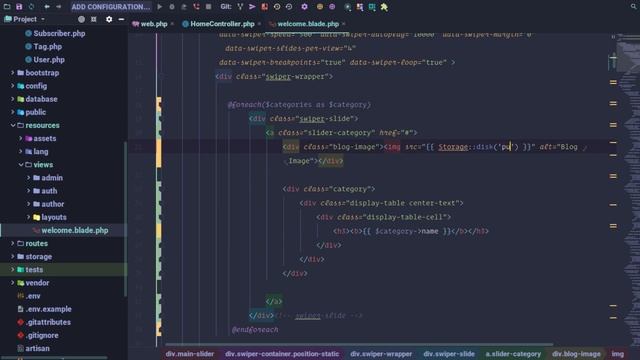This screenshot has width=640, height=360.
Task: Click the Collapse All icon in Project panel
Action: (93, 19)
